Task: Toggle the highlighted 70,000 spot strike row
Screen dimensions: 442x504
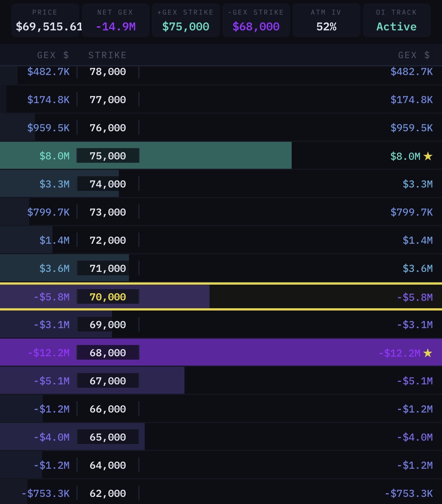Action: [x=221, y=296]
